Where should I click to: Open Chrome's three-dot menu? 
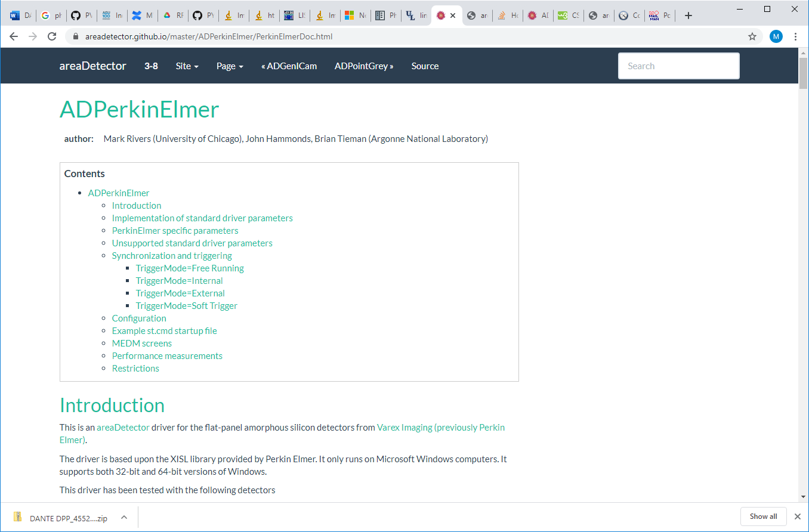795,36
